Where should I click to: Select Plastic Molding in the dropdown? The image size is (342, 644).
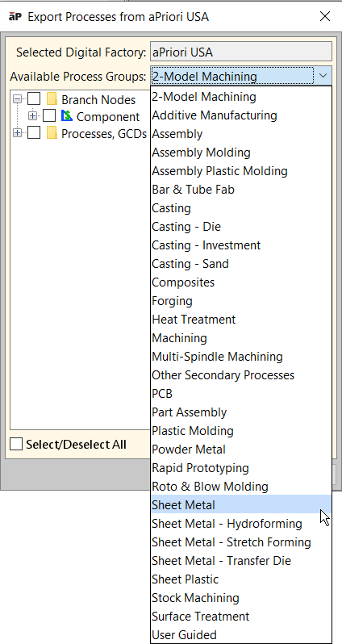(x=241, y=431)
